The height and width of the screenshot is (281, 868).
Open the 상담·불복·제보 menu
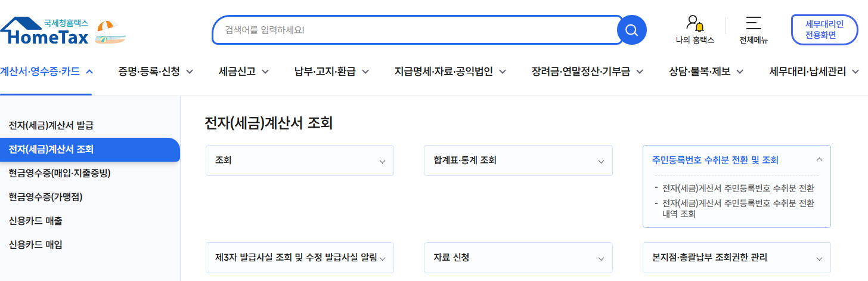pyautogui.click(x=706, y=72)
